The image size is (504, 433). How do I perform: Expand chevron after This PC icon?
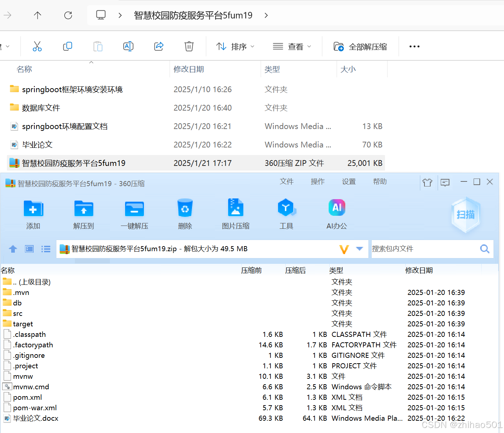[x=120, y=15]
